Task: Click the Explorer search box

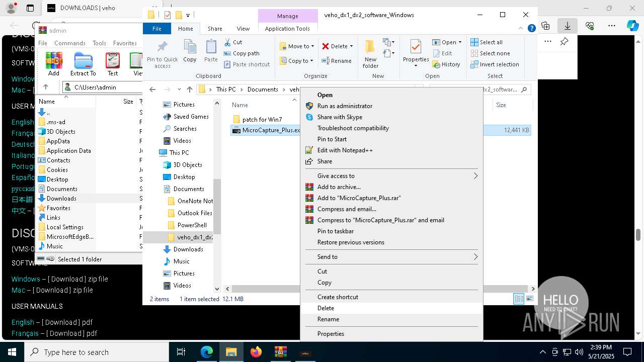Action: click(x=480, y=89)
